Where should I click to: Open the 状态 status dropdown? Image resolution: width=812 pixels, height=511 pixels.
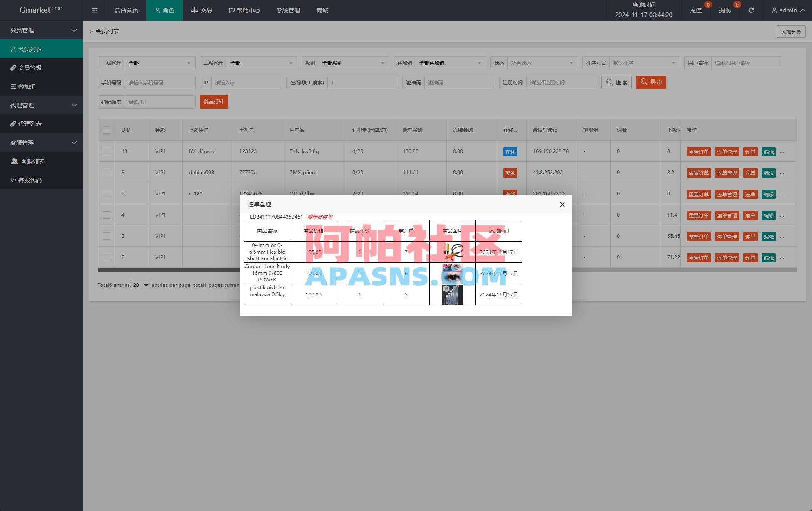click(x=542, y=62)
